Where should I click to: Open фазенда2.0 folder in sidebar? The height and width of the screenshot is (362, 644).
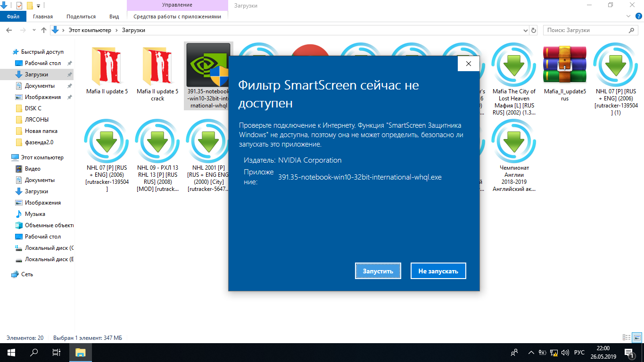[39, 142]
